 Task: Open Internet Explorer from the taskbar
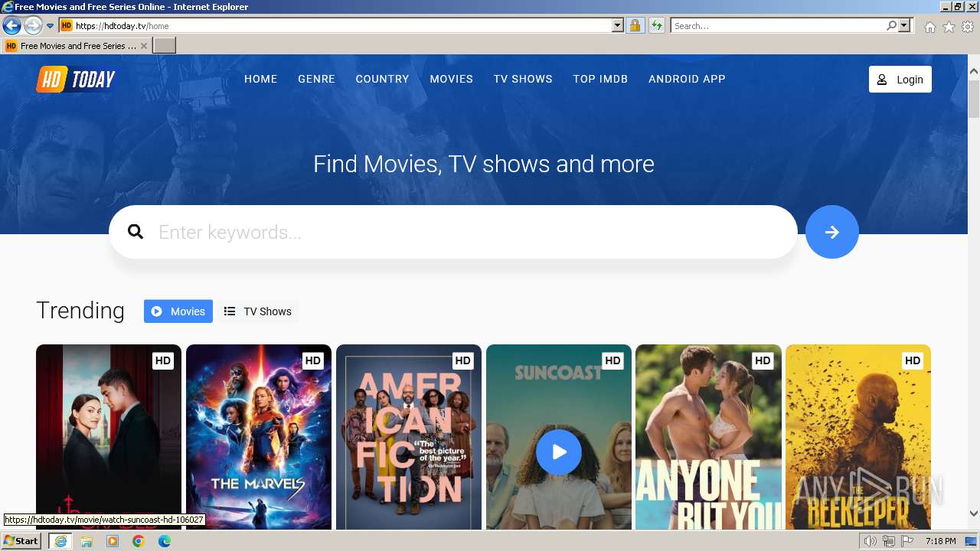coord(60,541)
